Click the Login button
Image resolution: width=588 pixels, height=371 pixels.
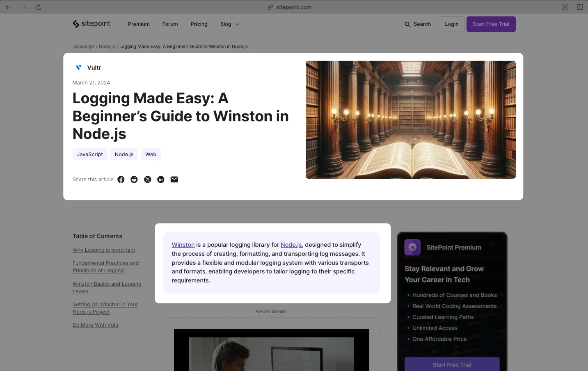[452, 24]
